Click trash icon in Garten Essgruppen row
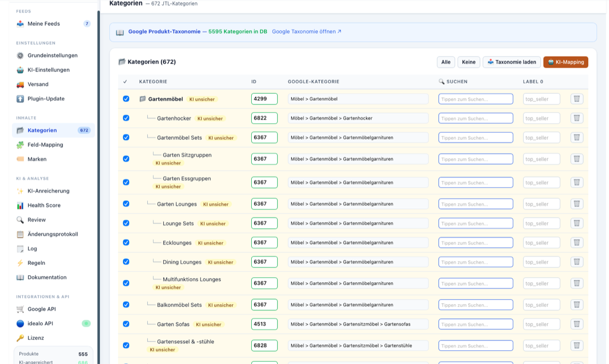The width and height of the screenshot is (609, 364). [x=577, y=183]
